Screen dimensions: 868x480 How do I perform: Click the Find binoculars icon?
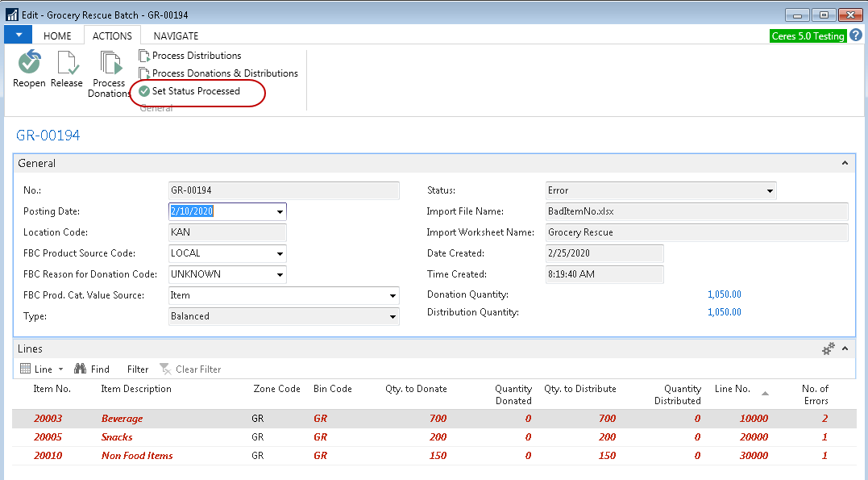(x=81, y=369)
